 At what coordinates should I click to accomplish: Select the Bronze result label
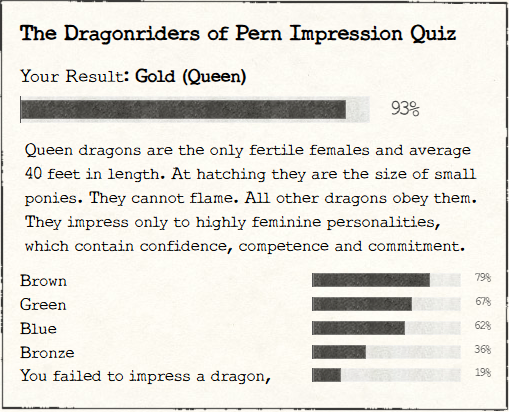click(47, 353)
